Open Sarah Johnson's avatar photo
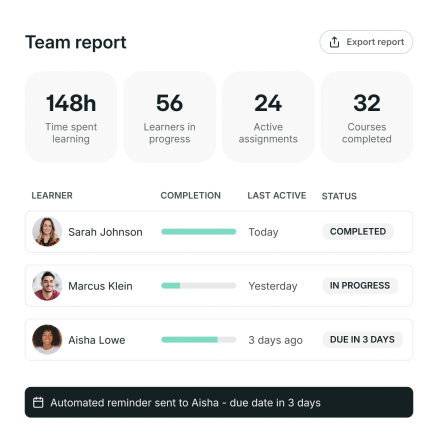This screenshot has width=438, height=438. [x=47, y=232]
